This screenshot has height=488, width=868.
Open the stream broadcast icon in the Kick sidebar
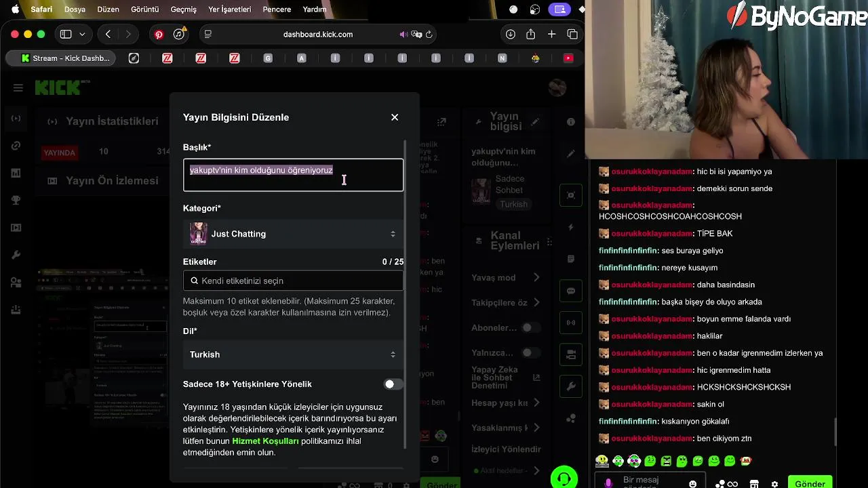[16, 119]
